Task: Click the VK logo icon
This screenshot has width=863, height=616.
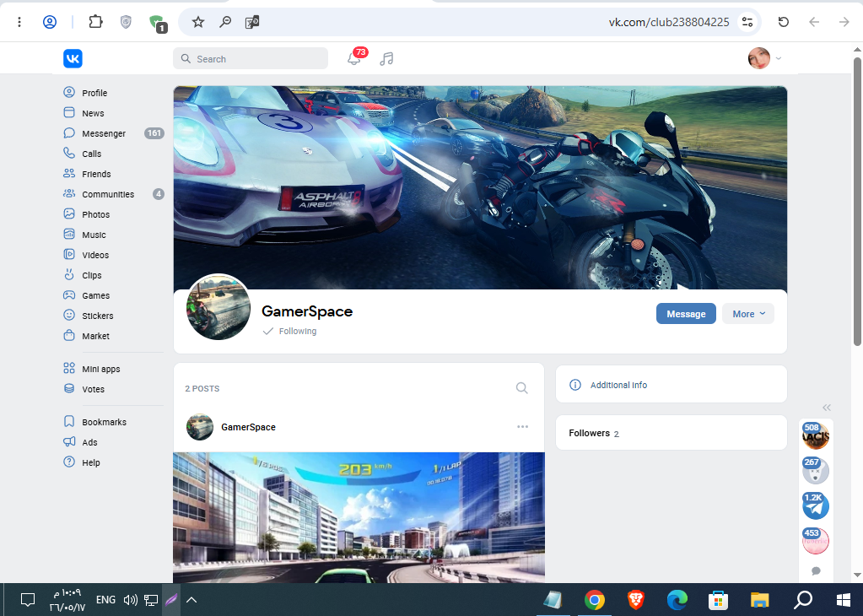Action: click(73, 58)
